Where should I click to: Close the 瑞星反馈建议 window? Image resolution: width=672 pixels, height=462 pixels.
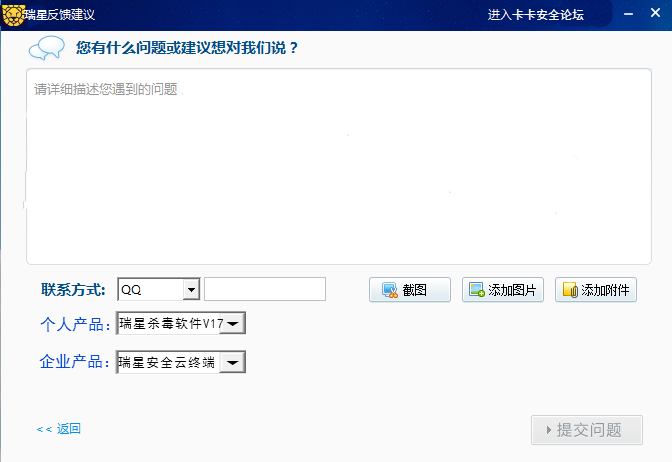click(655, 13)
